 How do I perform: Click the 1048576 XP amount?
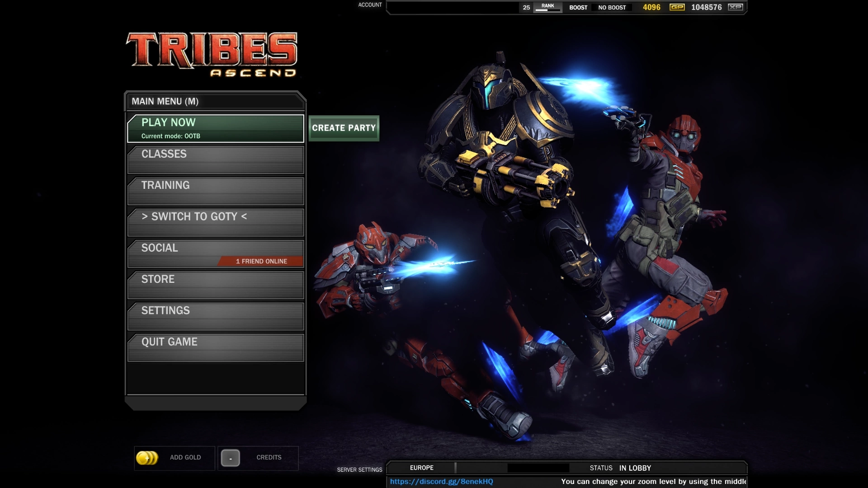click(x=707, y=7)
